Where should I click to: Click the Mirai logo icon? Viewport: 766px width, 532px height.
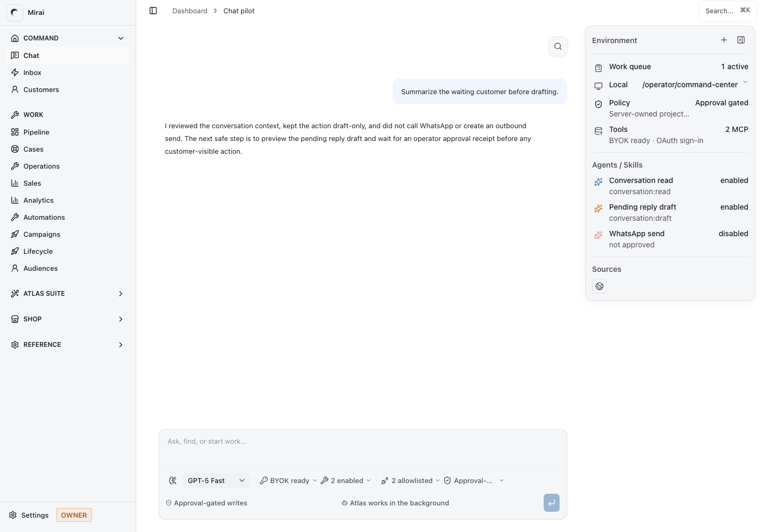(x=15, y=12)
